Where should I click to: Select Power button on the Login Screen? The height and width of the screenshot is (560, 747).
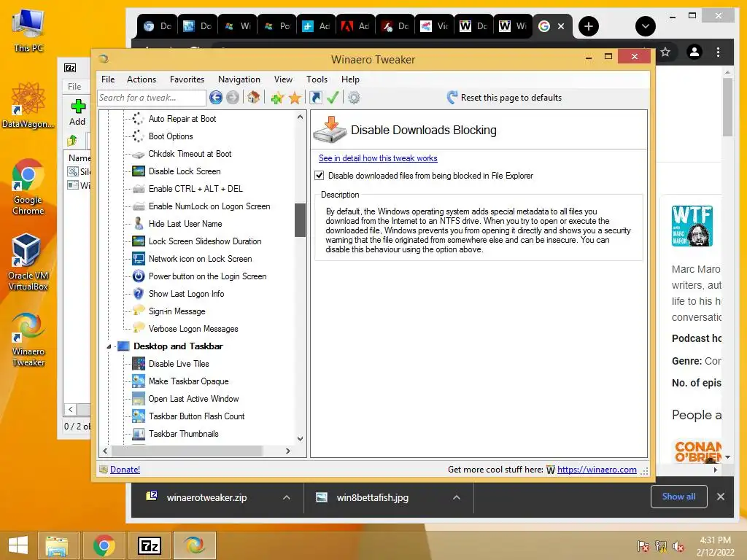[207, 276]
